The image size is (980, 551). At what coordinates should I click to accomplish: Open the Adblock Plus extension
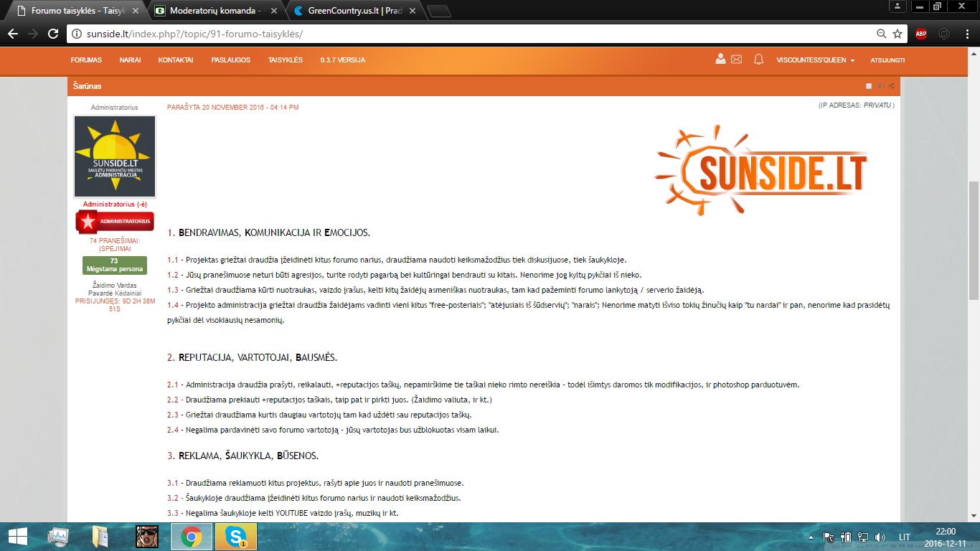click(921, 34)
